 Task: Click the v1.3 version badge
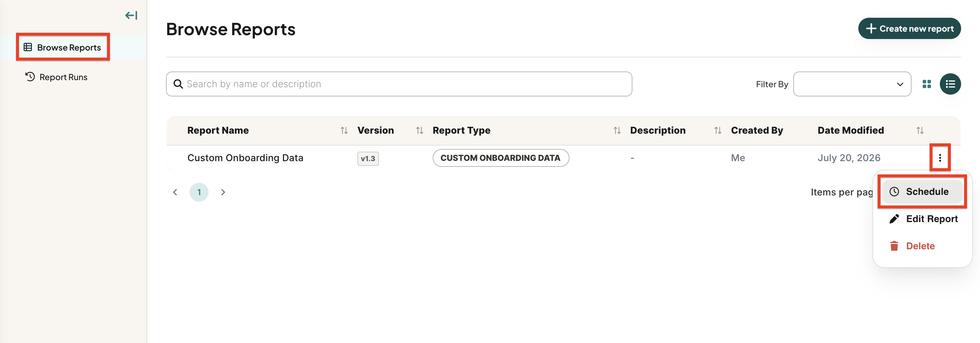[x=368, y=159]
